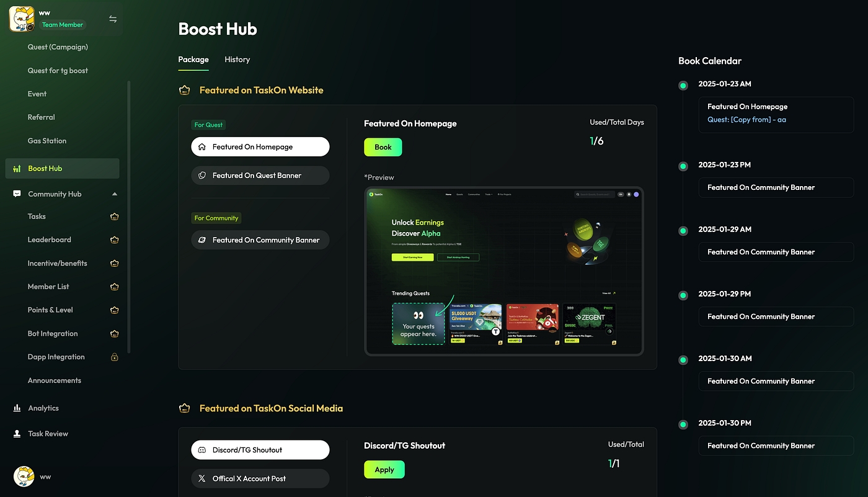Open Gas Station in the sidebar
Image resolution: width=868 pixels, height=497 pixels.
(x=47, y=141)
